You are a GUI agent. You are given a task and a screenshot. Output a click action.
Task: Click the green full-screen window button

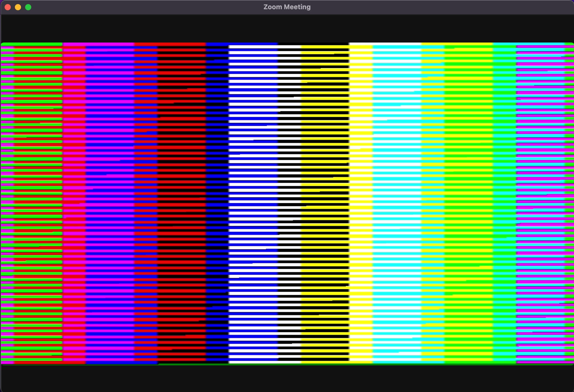tap(28, 7)
